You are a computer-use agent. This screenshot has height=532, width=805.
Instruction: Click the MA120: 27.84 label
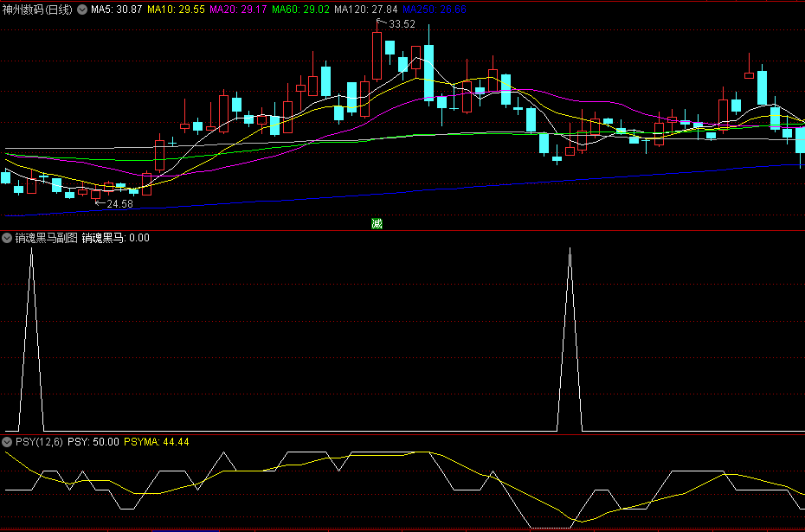pos(365,10)
